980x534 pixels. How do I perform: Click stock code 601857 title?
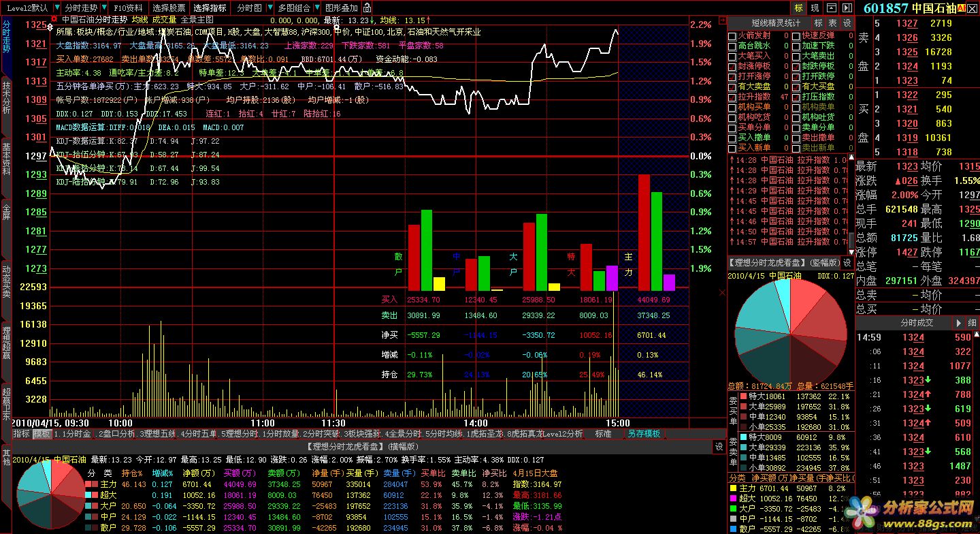[886, 8]
